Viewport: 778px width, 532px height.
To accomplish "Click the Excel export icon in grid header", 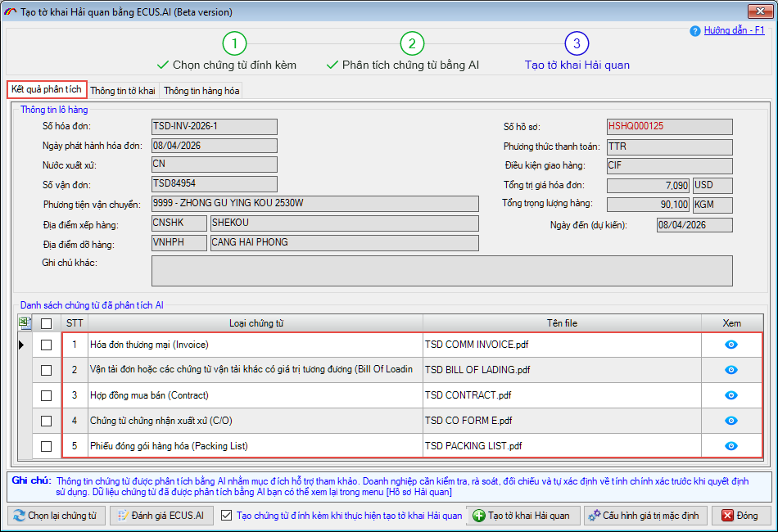I will [24, 323].
